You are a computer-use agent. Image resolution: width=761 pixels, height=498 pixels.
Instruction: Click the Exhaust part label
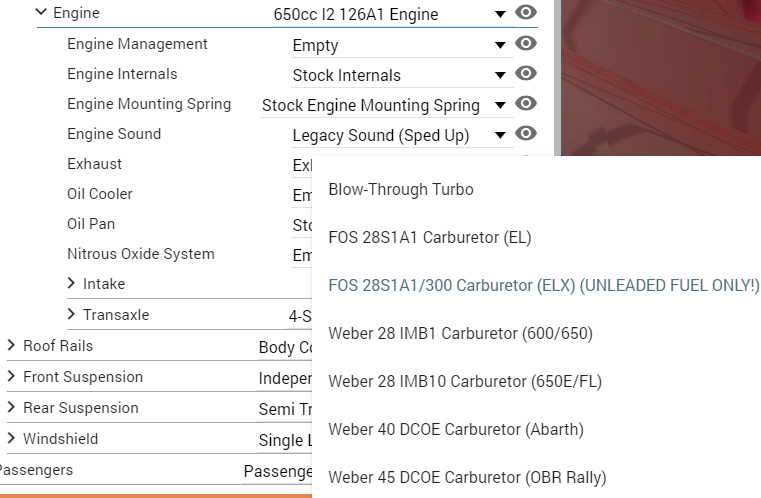tap(95, 164)
